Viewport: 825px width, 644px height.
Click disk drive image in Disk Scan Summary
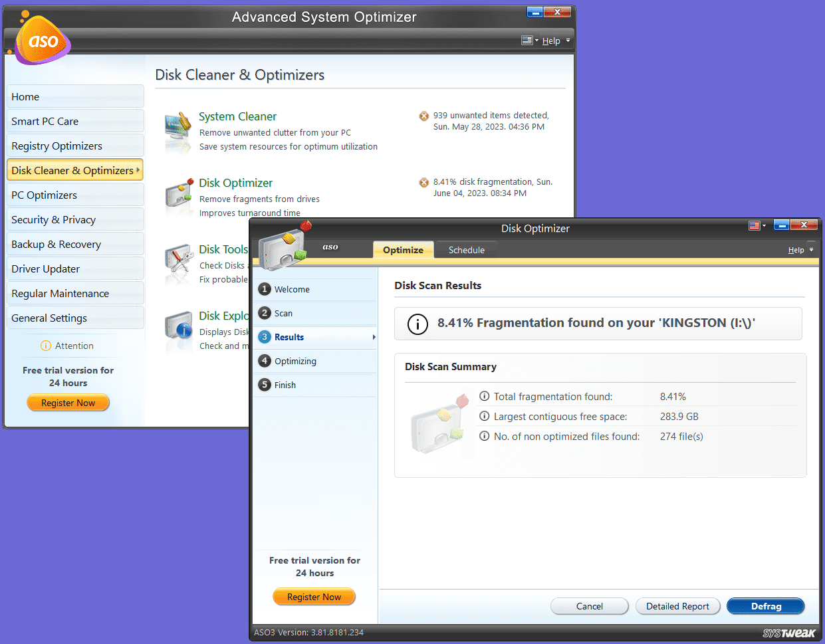coord(439,424)
